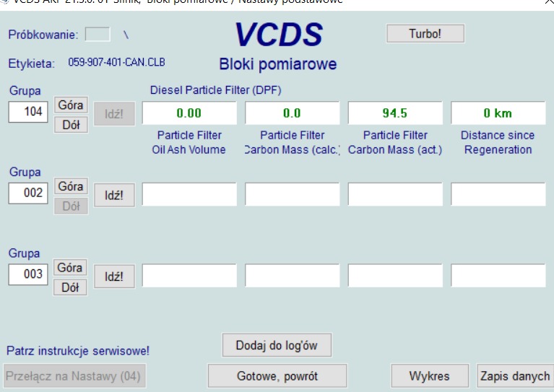554x392 pixels.
Task: Increase group 003 with its Góra button
Action: click(x=70, y=267)
